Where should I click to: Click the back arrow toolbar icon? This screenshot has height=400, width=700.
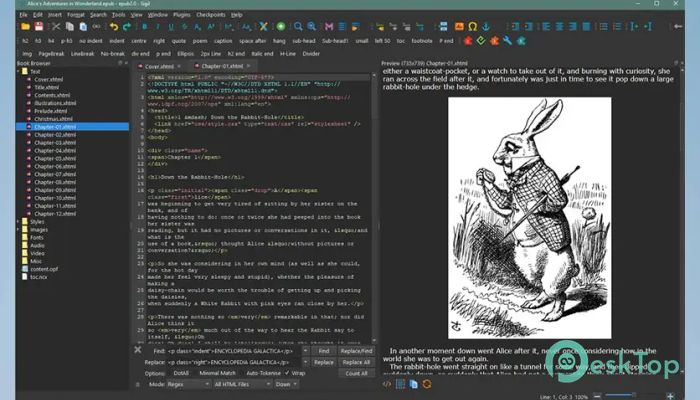pos(678,27)
